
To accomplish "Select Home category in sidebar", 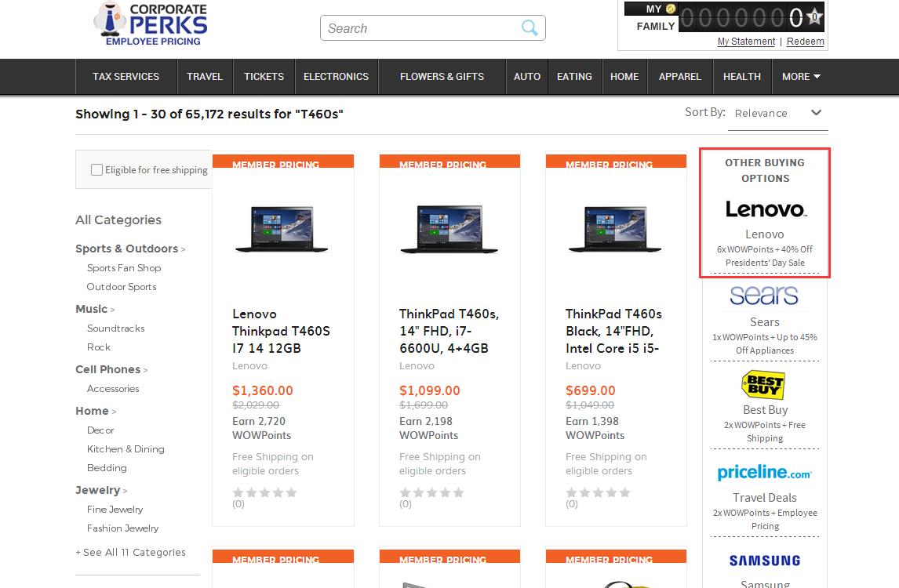I will click(x=92, y=411).
